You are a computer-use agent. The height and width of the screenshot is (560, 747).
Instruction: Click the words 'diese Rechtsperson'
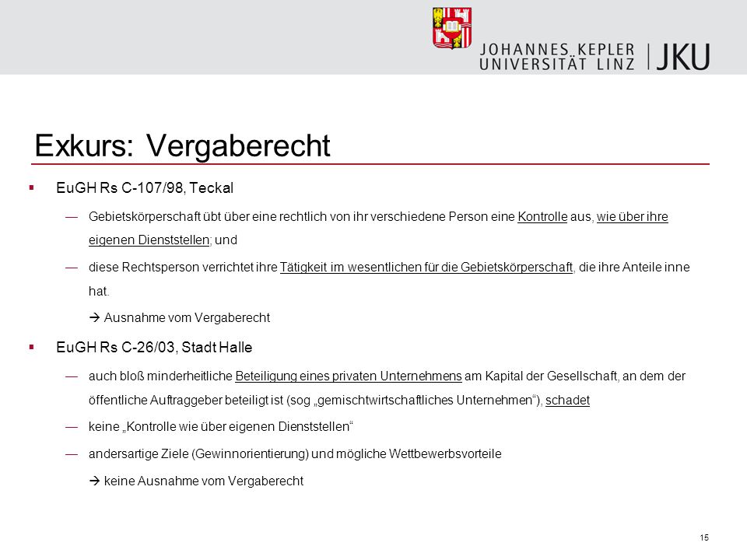click(144, 267)
